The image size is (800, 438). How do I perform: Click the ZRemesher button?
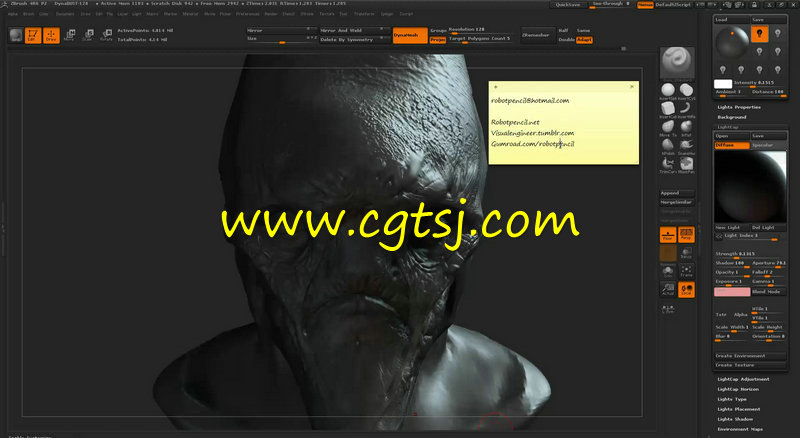[537, 35]
